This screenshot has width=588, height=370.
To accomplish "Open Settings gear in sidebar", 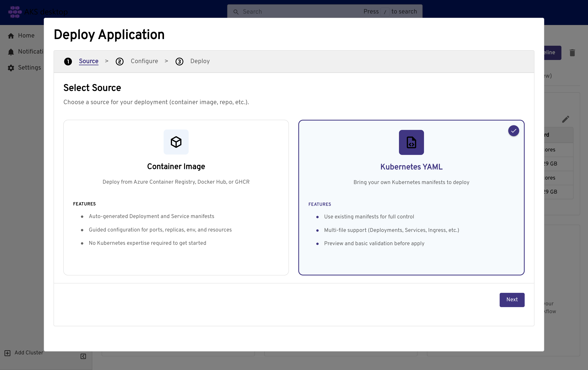I will [11, 68].
